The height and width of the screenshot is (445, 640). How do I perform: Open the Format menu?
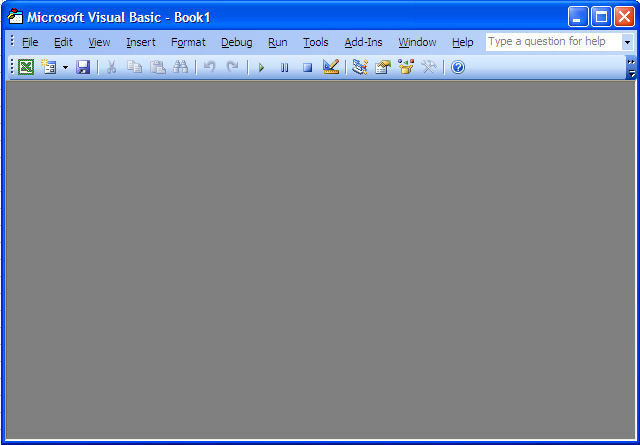188,42
